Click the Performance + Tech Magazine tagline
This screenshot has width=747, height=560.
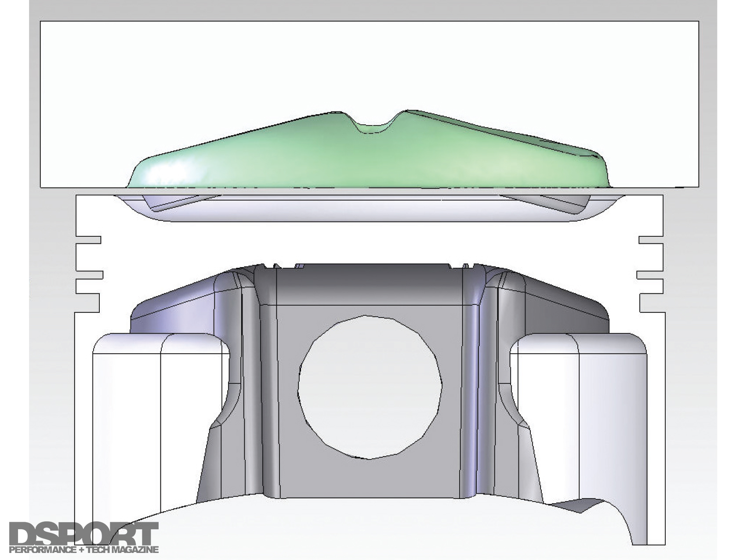coord(83,549)
